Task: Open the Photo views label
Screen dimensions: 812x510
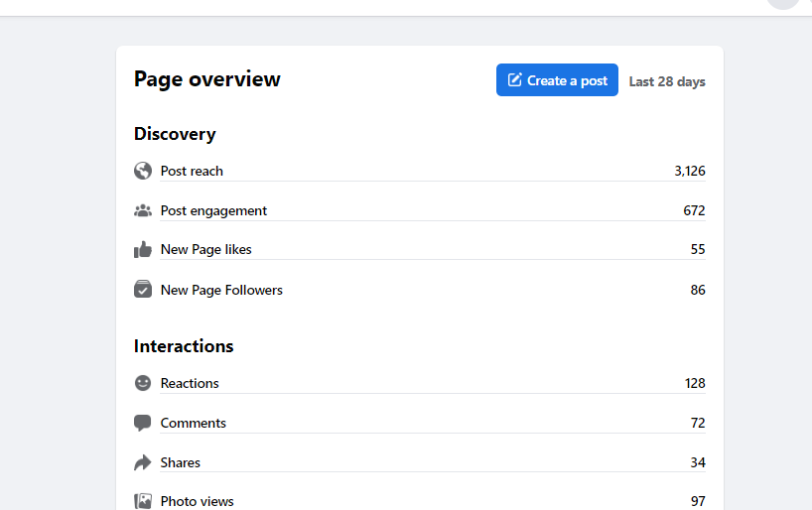Action: (198, 501)
